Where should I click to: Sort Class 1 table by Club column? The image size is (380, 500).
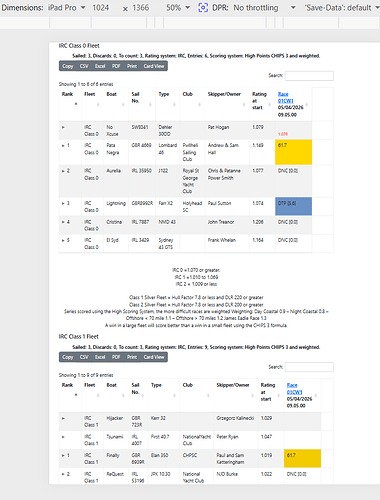click(x=196, y=395)
